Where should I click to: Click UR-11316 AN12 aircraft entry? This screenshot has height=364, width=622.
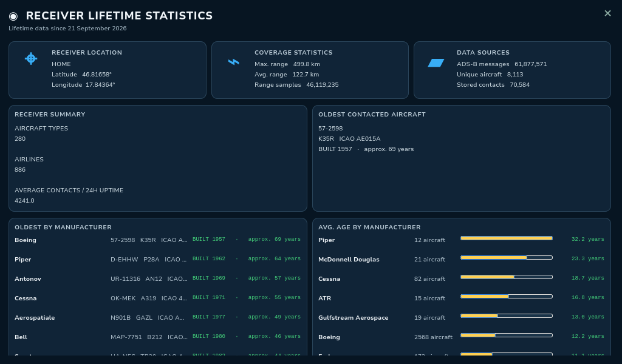click(149, 279)
